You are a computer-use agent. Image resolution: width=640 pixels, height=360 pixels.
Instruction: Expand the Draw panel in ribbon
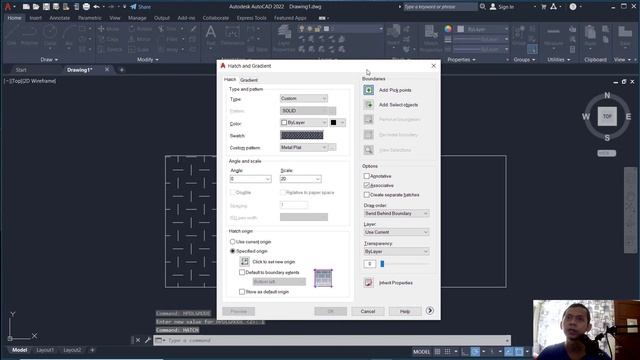point(49,60)
